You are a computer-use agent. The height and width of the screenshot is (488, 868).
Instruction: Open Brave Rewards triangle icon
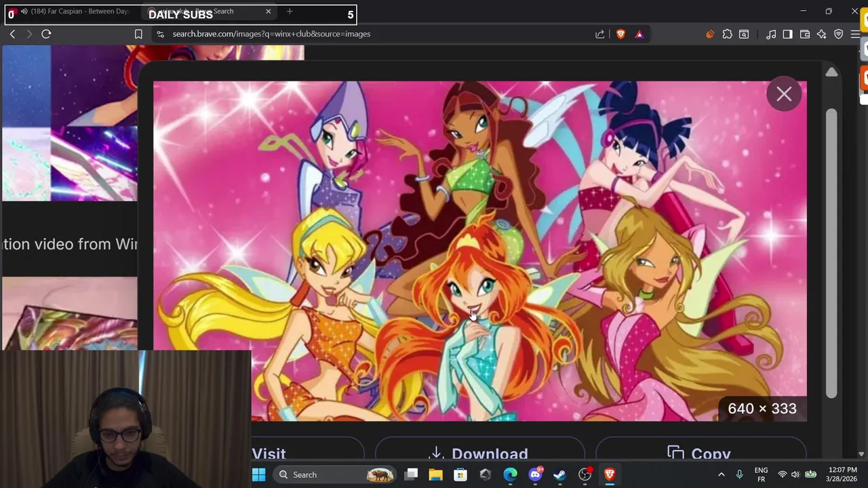(639, 34)
